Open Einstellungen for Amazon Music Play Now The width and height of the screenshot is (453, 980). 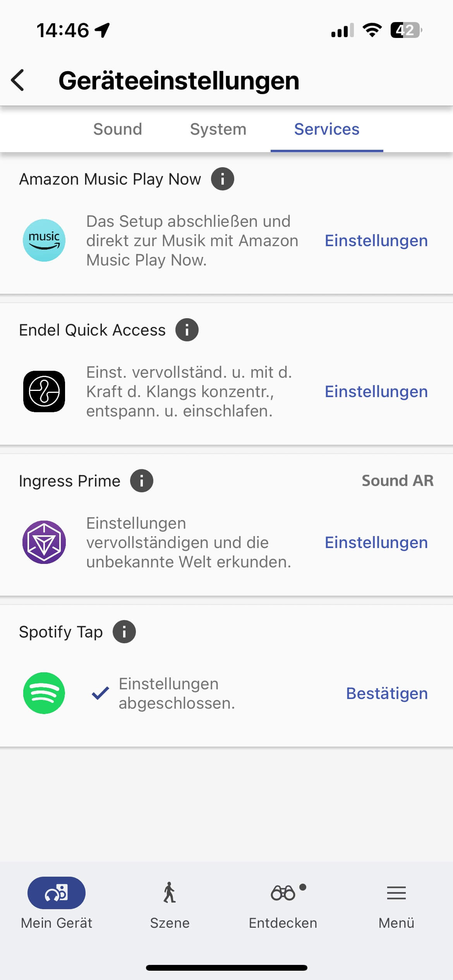pos(376,241)
